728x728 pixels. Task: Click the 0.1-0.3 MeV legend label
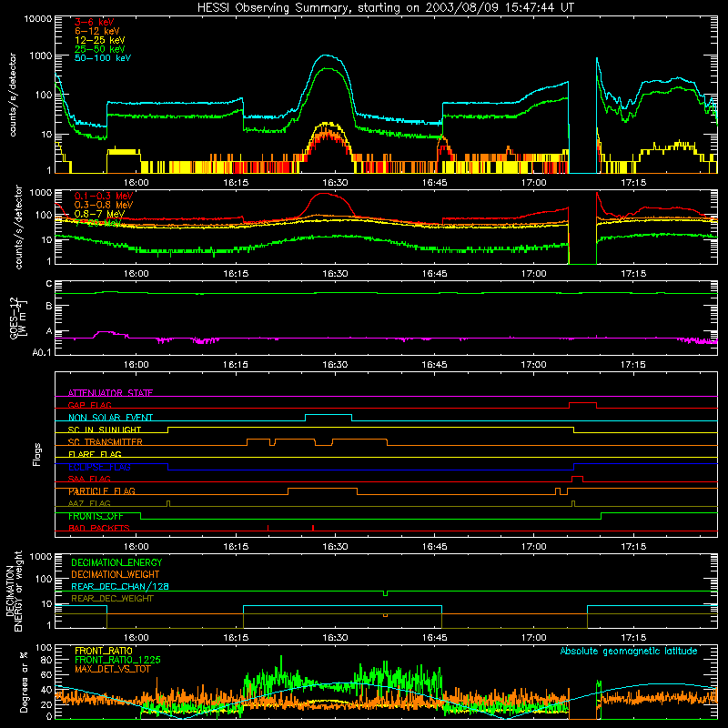click(x=104, y=196)
